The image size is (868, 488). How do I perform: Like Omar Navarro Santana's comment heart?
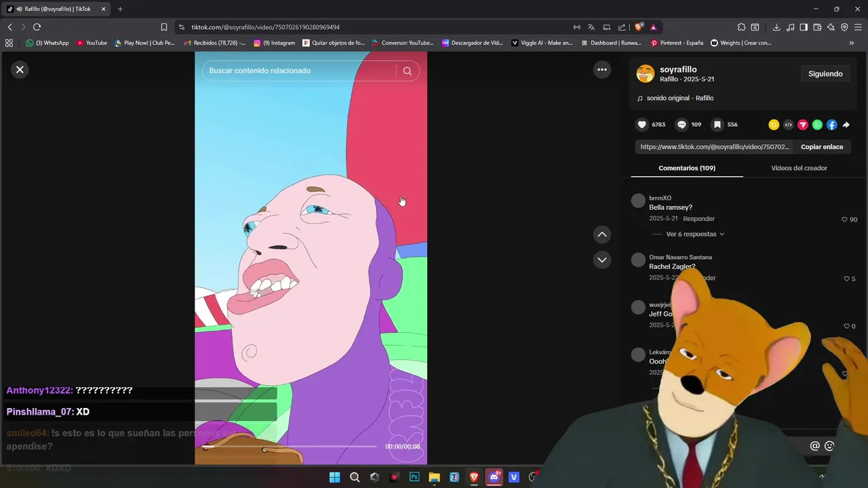tap(846, 279)
